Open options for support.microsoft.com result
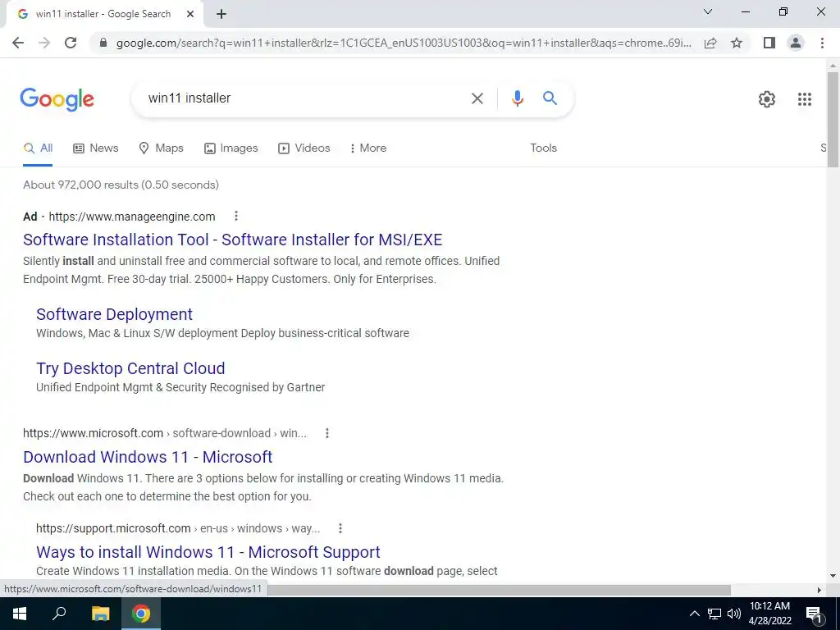 coord(340,528)
